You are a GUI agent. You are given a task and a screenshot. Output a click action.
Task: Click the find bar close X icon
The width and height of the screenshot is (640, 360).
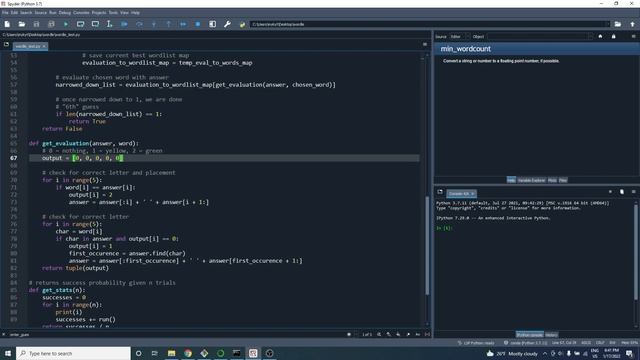[x=4, y=335]
